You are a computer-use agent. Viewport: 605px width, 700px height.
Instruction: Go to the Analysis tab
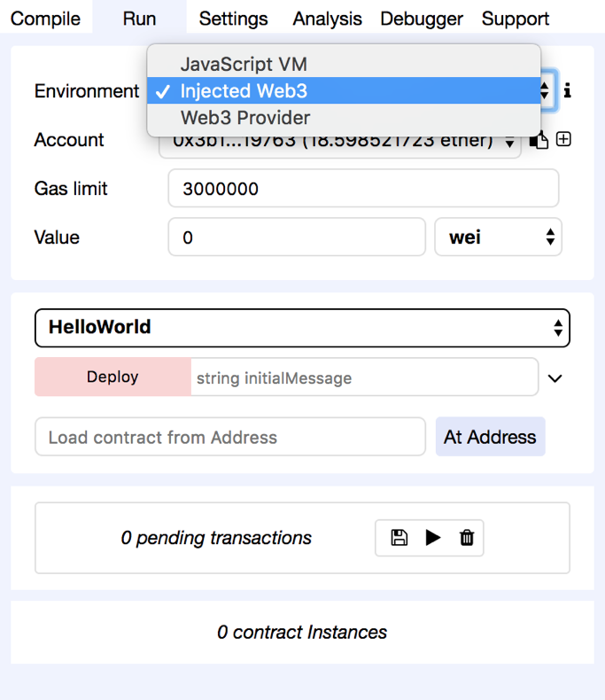click(327, 19)
